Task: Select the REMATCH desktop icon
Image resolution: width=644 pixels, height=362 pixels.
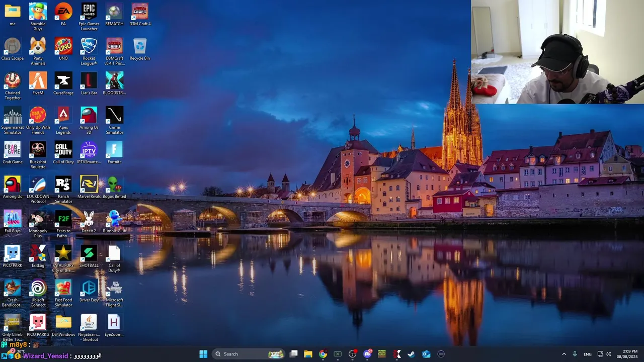Action: pos(114,14)
